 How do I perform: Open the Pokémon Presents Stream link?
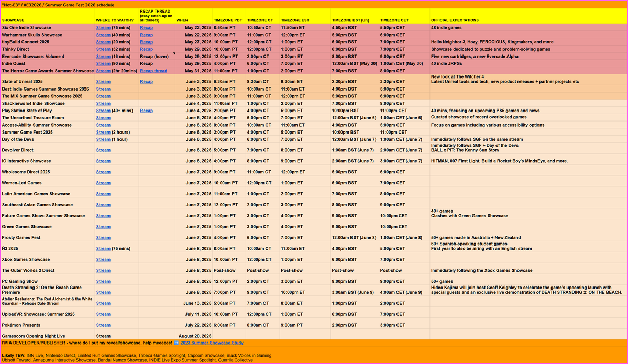click(x=103, y=325)
